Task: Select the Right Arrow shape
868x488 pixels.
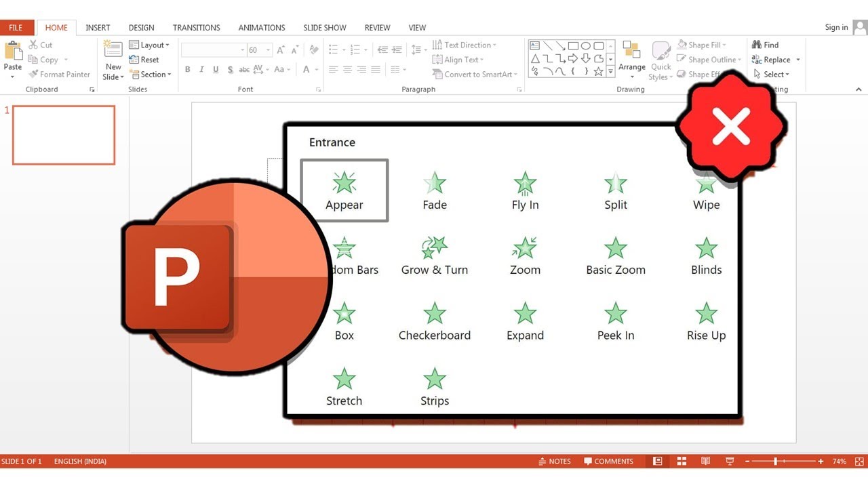Action: tap(573, 58)
